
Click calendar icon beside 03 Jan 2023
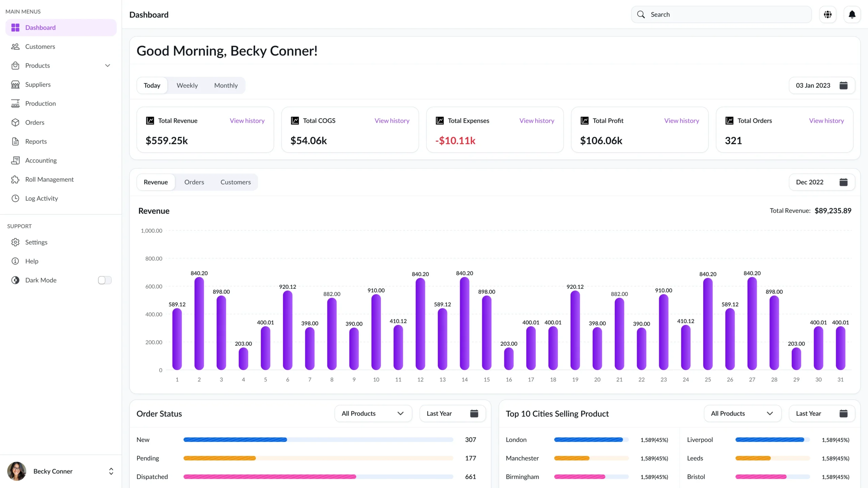843,85
